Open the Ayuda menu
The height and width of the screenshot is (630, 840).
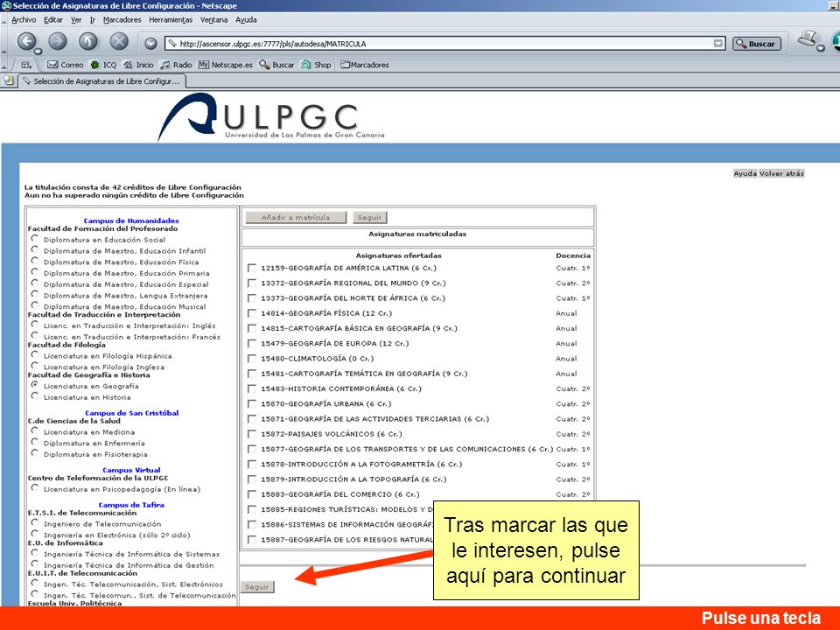[x=247, y=20]
